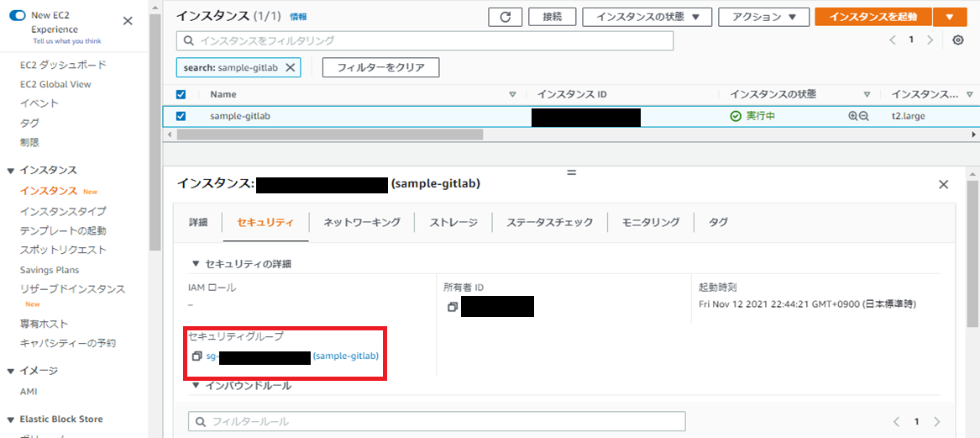Viewport: 980px width, 438px height.
Task: Open the アクション dropdown menu
Action: [763, 17]
